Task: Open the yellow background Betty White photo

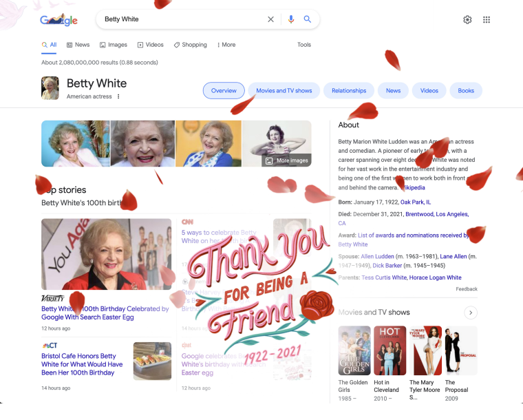Action: tap(209, 144)
